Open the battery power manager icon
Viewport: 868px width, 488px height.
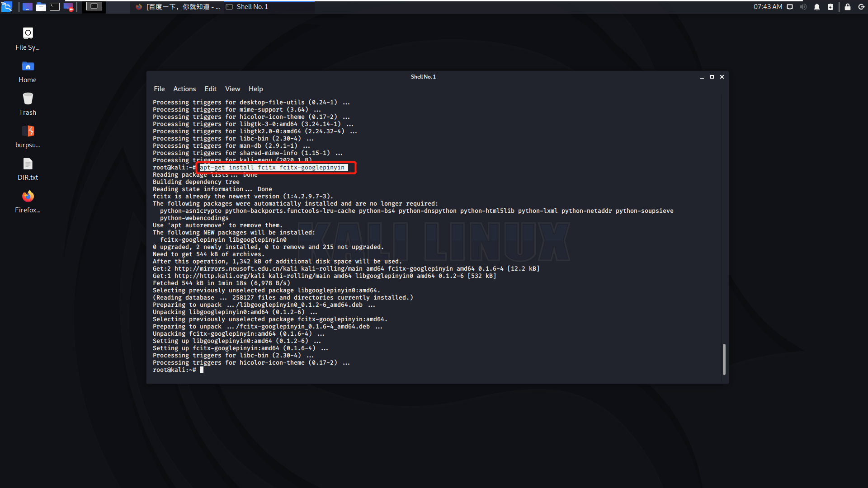tap(830, 7)
